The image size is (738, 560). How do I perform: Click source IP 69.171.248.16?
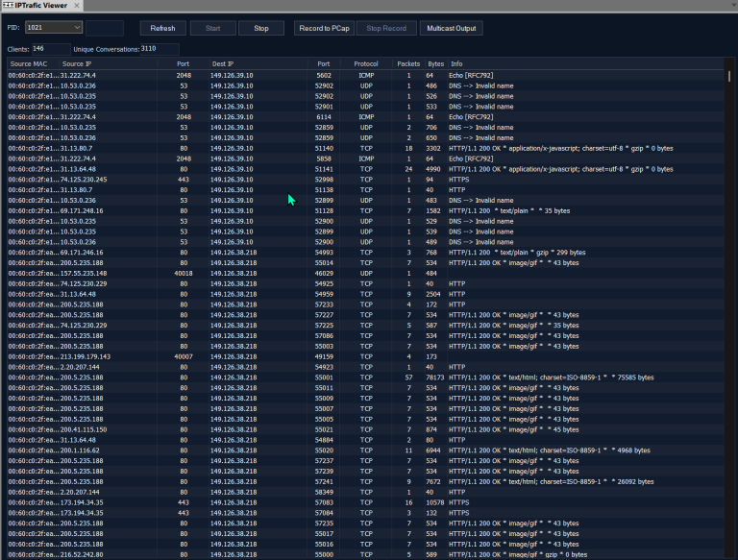(82, 210)
